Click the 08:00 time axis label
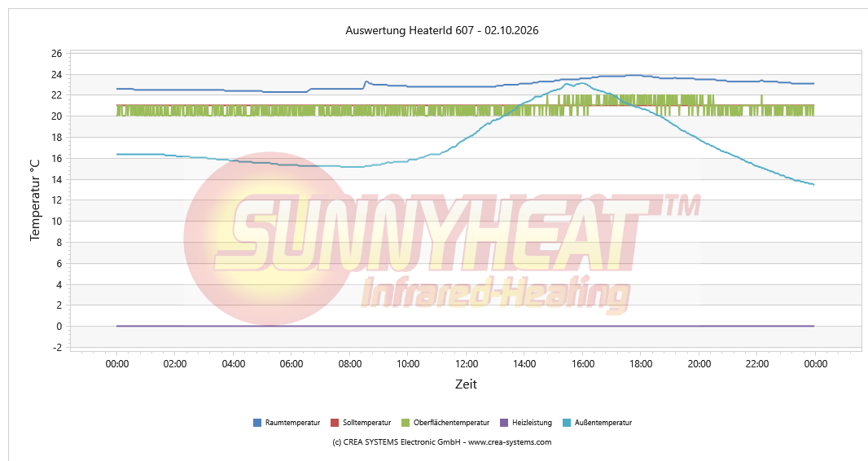Screen dimensions: 868x461 tap(350, 364)
